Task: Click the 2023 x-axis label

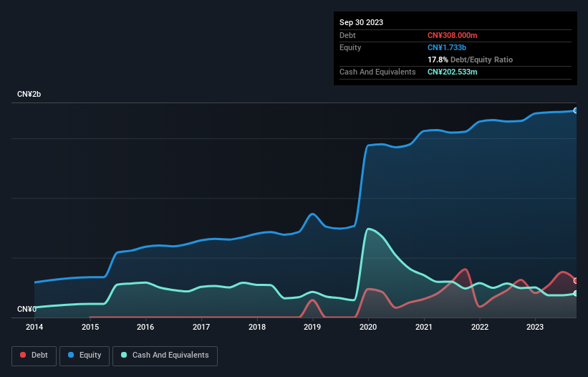Action: (535, 327)
